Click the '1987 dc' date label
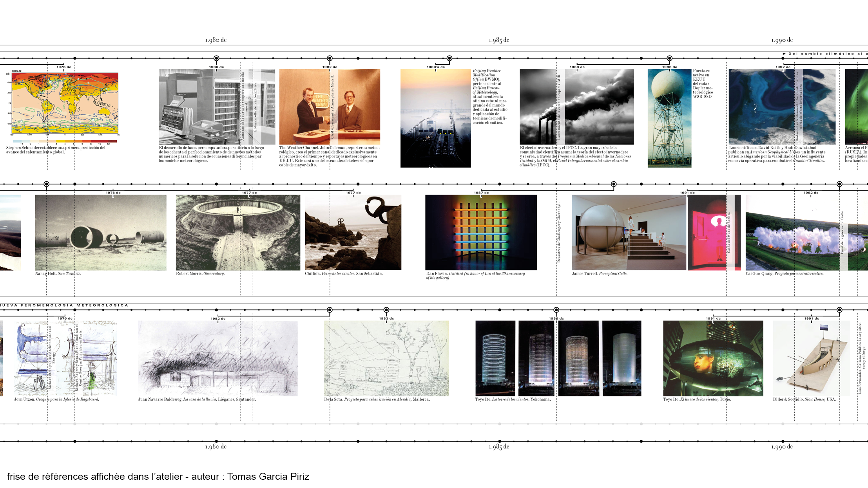The width and height of the screenshot is (868, 488). click(481, 192)
